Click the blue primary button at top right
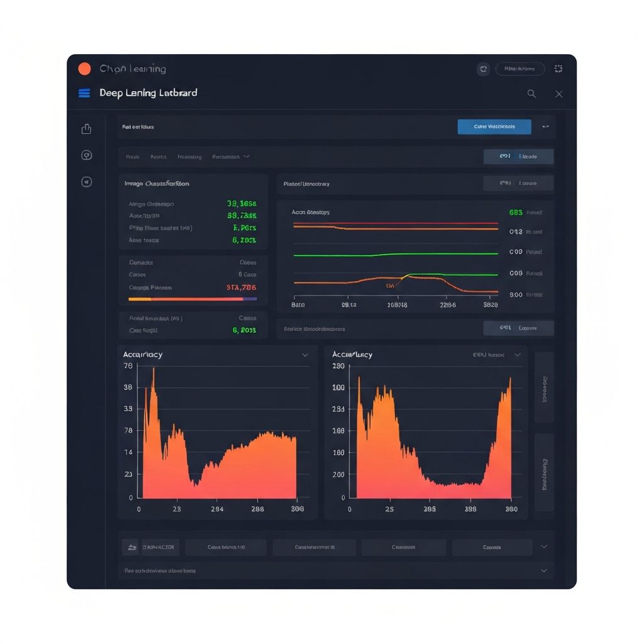Image resolution: width=644 pixels, height=644 pixels. [x=494, y=126]
